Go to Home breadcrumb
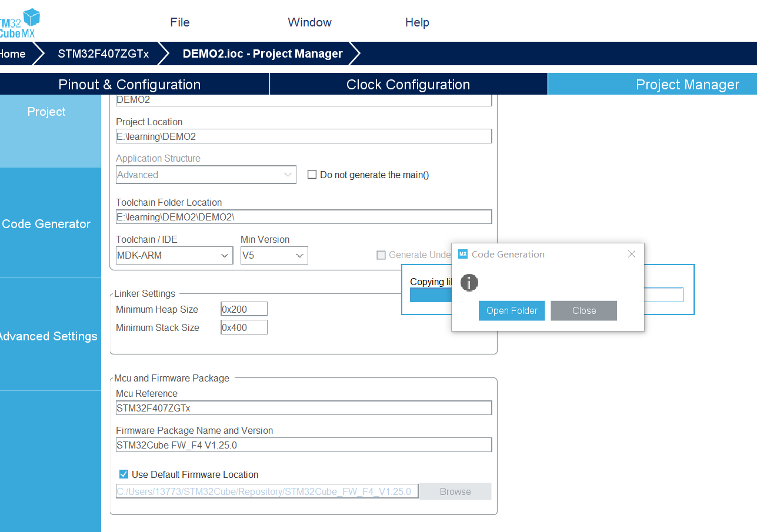Image resolution: width=757 pixels, height=532 pixels. pyautogui.click(x=13, y=53)
